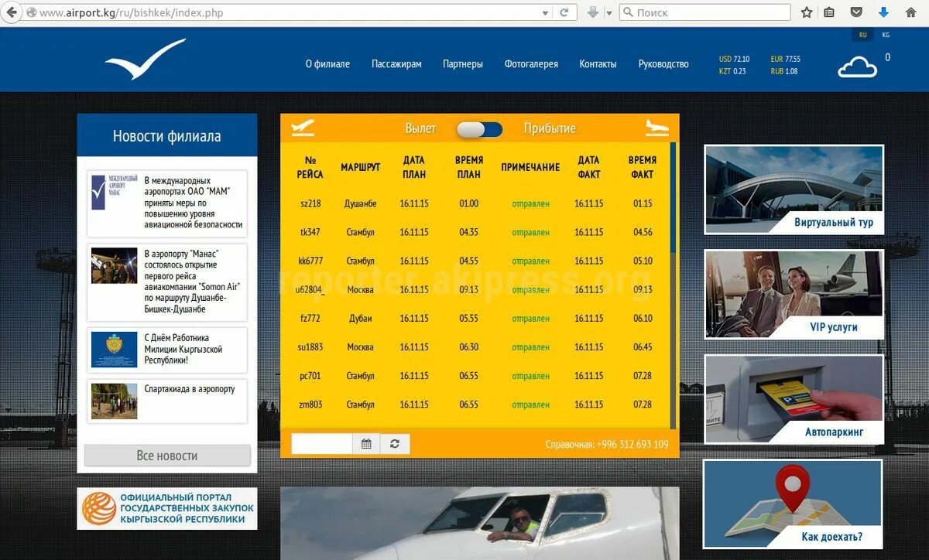Open the VIP услуги tile
929x560 pixels.
click(x=794, y=294)
